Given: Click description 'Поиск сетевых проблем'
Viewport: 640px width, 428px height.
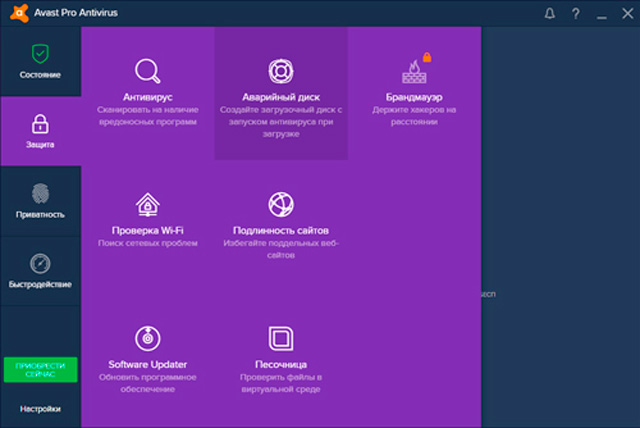Looking at the screenshot, I should [x=147, y=243].
